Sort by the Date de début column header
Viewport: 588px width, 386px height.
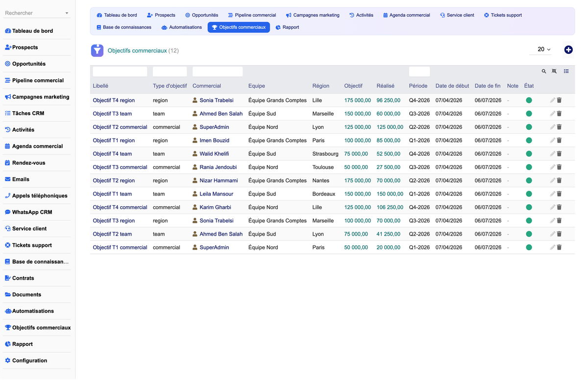click(452, 86)
